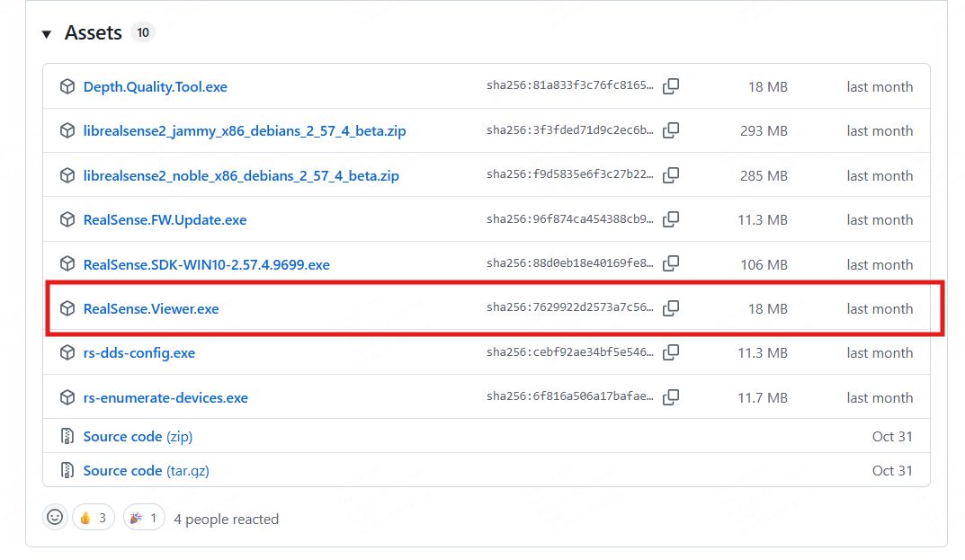This screenshot has height=560, width=965.
Task: Click package icon beside Depth.Quality.Tool.exe
Action: tap(67, 87)
